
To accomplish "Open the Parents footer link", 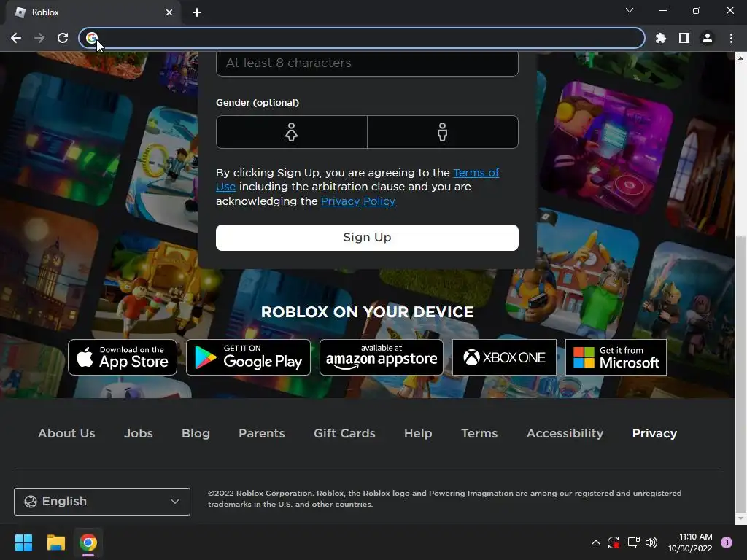I will click(x=262, y=433).
